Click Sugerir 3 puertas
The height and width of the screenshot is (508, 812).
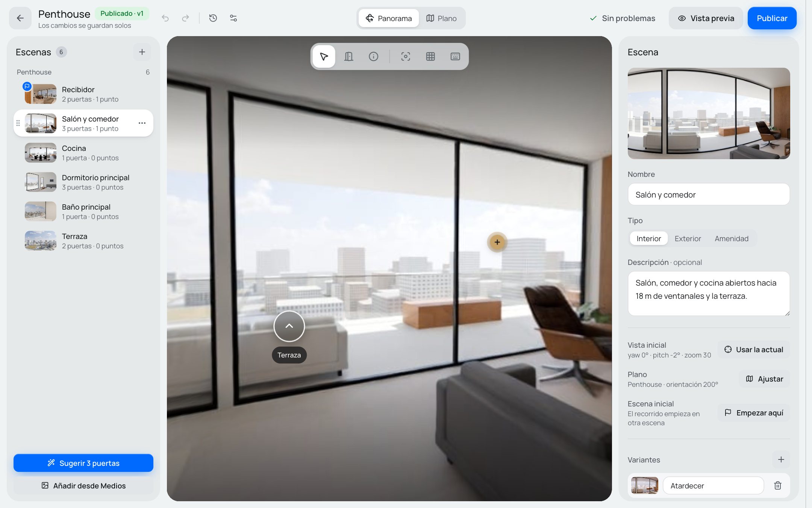pyautogui.click(x=83, y=463)
